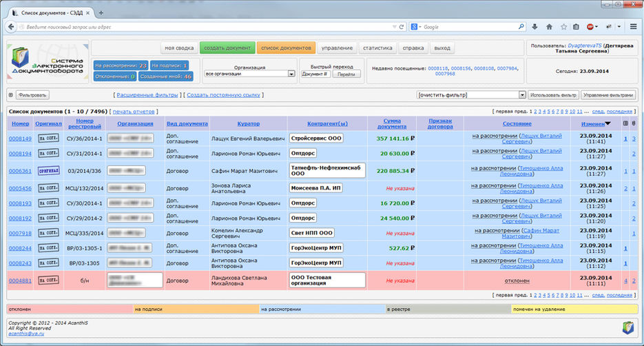Click the 'НА СОГЛ.' stamp of document 0005456
Image resolution: width=644 pixels, height=346 pixels.
[x=48, y=188]
